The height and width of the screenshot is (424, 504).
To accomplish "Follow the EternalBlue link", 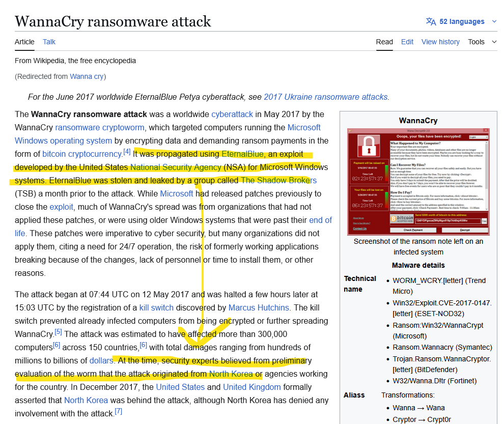I will point(242,154).
